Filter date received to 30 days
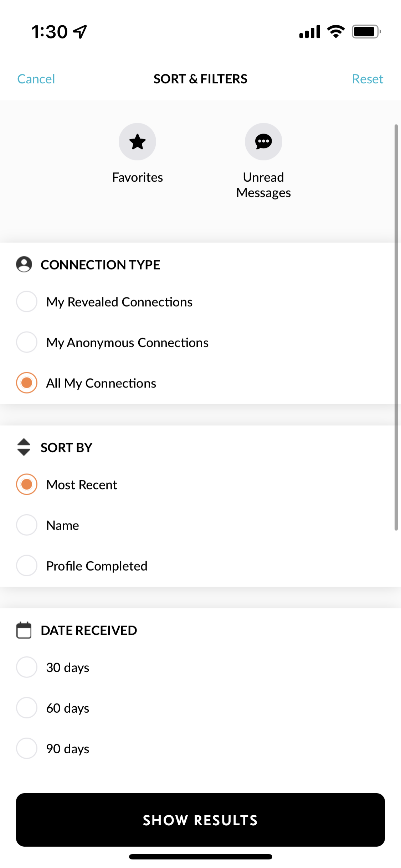This screenshot has height=868, width=401. [27, 667]
